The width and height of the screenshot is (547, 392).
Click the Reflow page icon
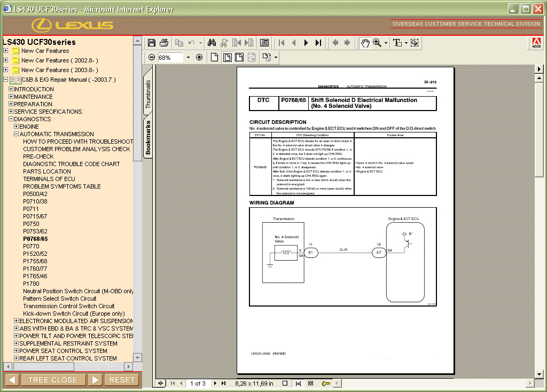(252, 57)
